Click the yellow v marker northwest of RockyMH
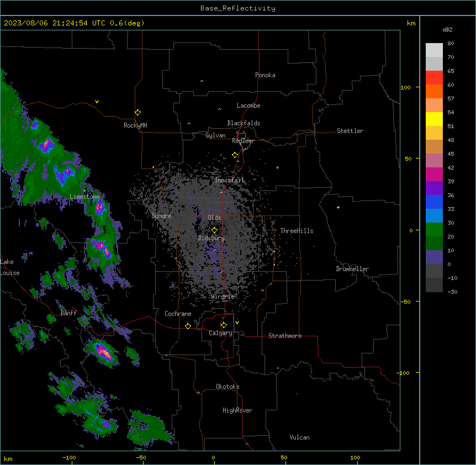This screenshot has height=465, width=476. pyautogui.click(x=97, y=102)
